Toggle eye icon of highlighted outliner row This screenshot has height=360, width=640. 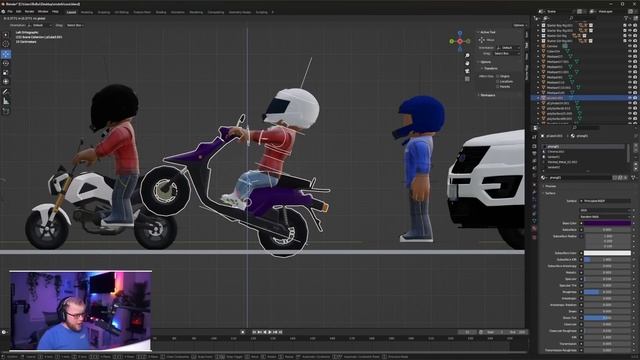click(630, 98)
